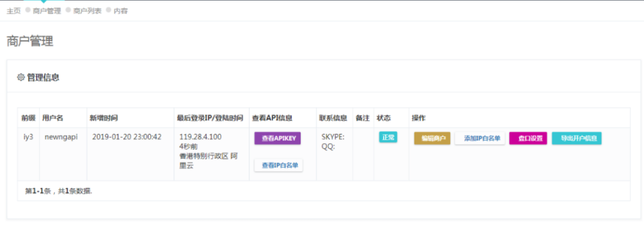The height and width of the screenshot is (227, 644).
Task: Click the 操作 column header
Action: (x=419, y=118)
